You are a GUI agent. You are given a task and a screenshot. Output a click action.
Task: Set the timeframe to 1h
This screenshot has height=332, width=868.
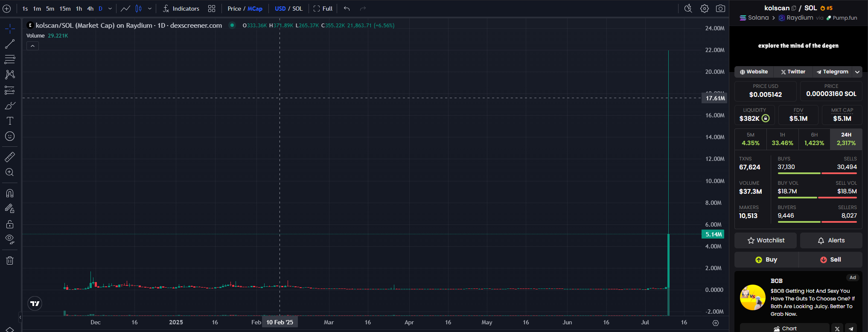(79, 9)
